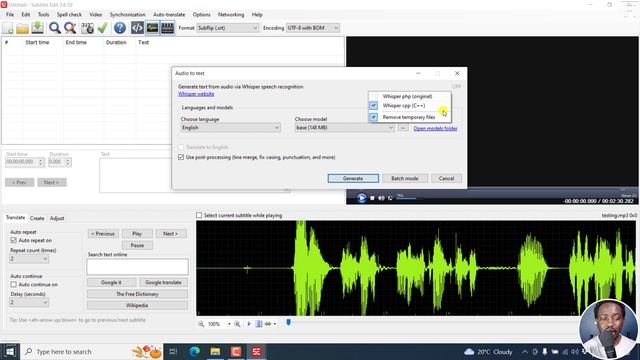This screenshot has width=640, height=360.
Task: Mute the video player speaker icon
Action: click(x=381, y=198)
